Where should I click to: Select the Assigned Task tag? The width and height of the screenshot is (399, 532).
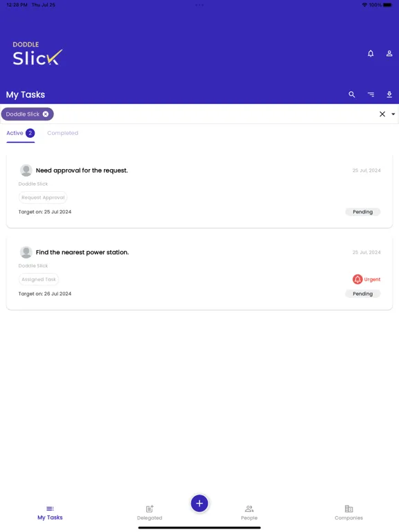(x=39, y=279)
